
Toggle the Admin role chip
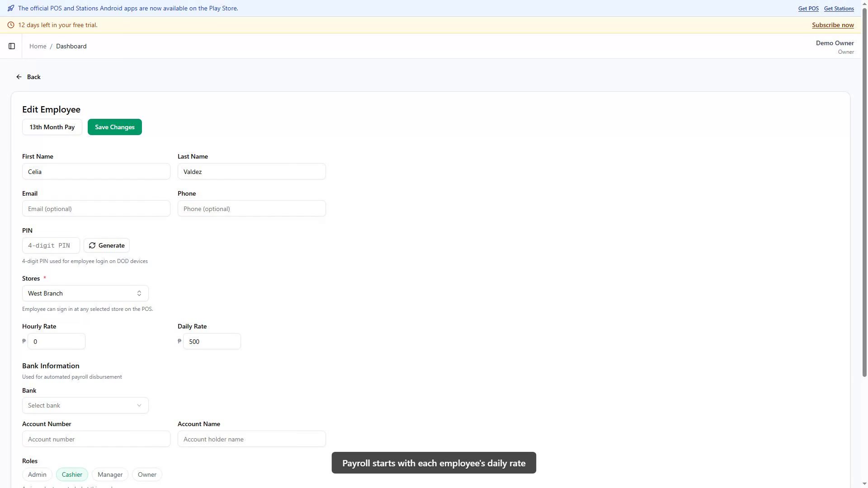pos(37,474)
